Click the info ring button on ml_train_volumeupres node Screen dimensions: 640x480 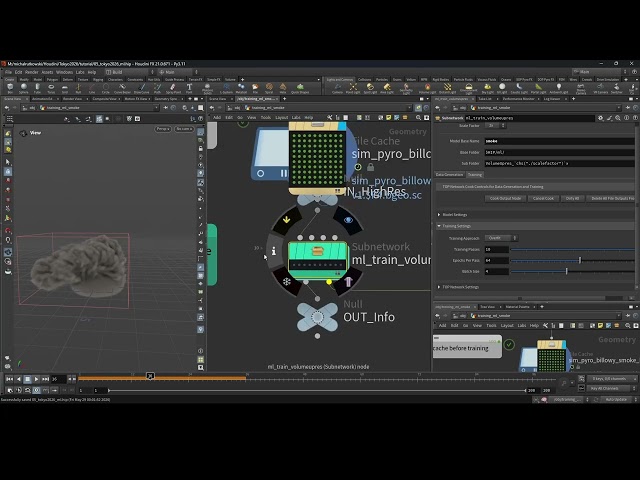click(273, 251)
